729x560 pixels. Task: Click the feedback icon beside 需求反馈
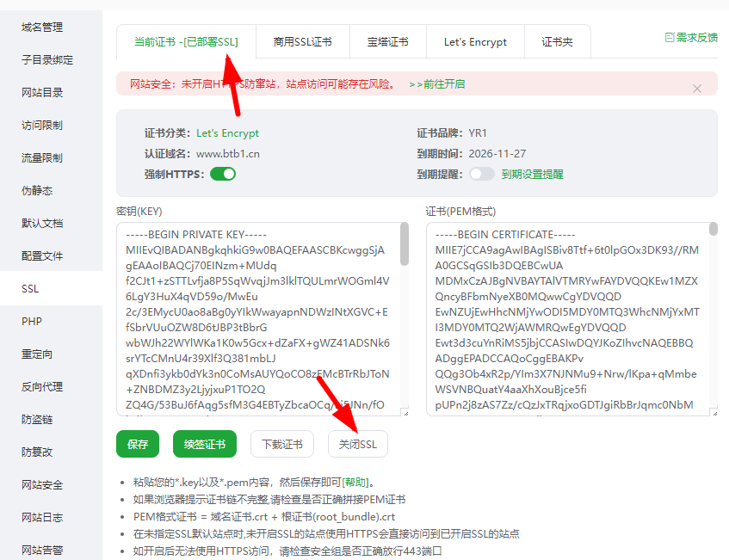click(670, 37)
